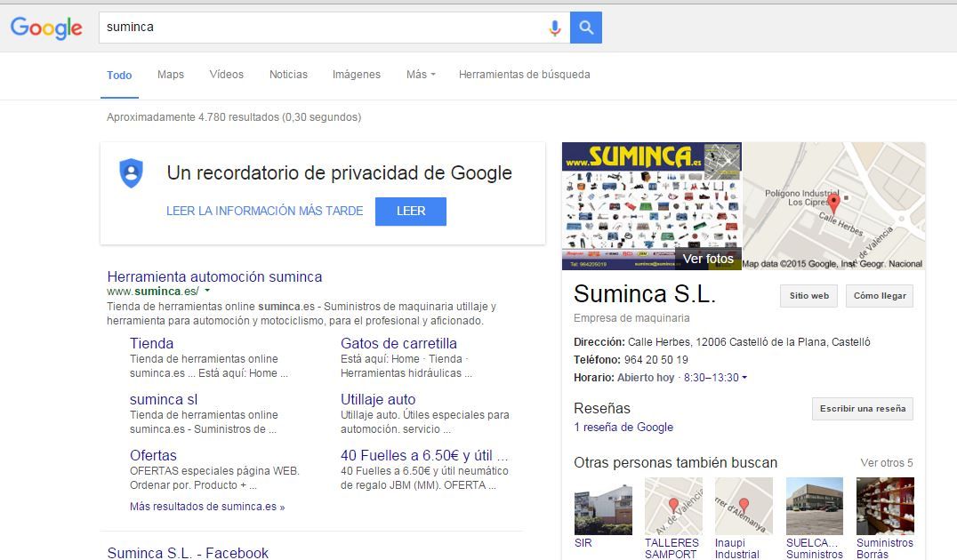
Task: Open the Utillaje auto sitelink
Action: [378, 400]
